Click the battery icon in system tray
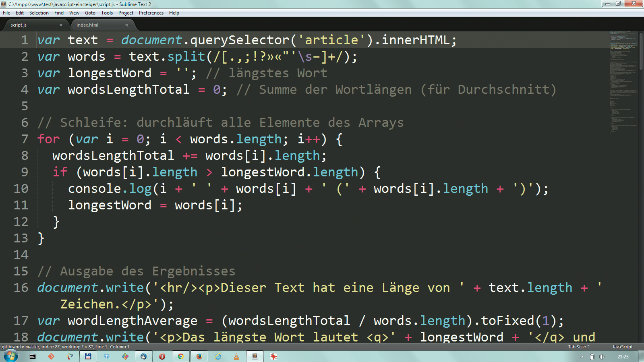644x362 pixels. pos(592,357)
